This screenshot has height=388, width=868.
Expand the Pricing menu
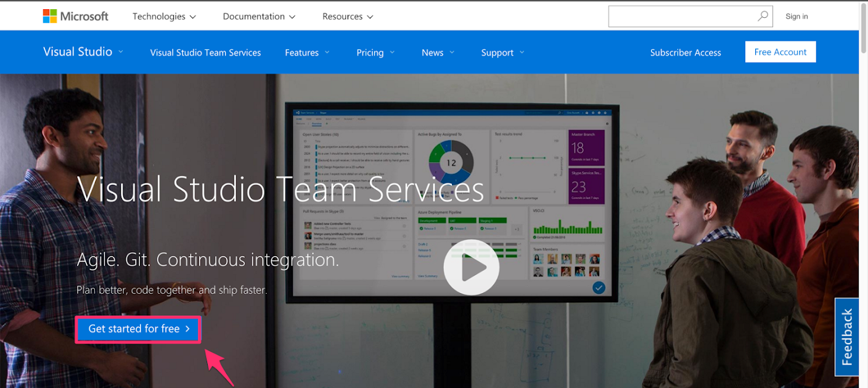tap(375, 52)
